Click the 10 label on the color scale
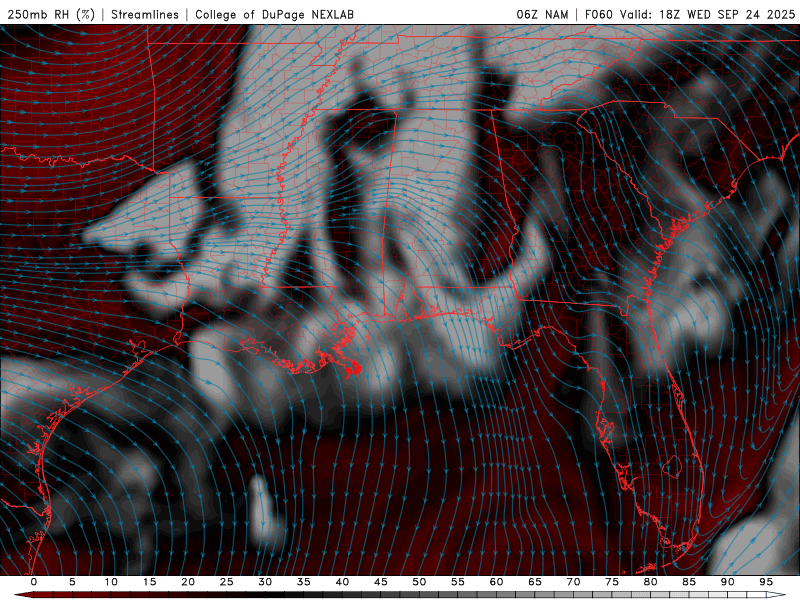 pos(111,582)
